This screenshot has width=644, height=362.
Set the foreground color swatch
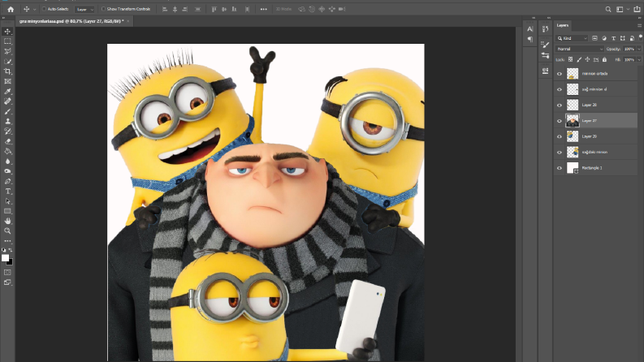[x=5, y=258]
